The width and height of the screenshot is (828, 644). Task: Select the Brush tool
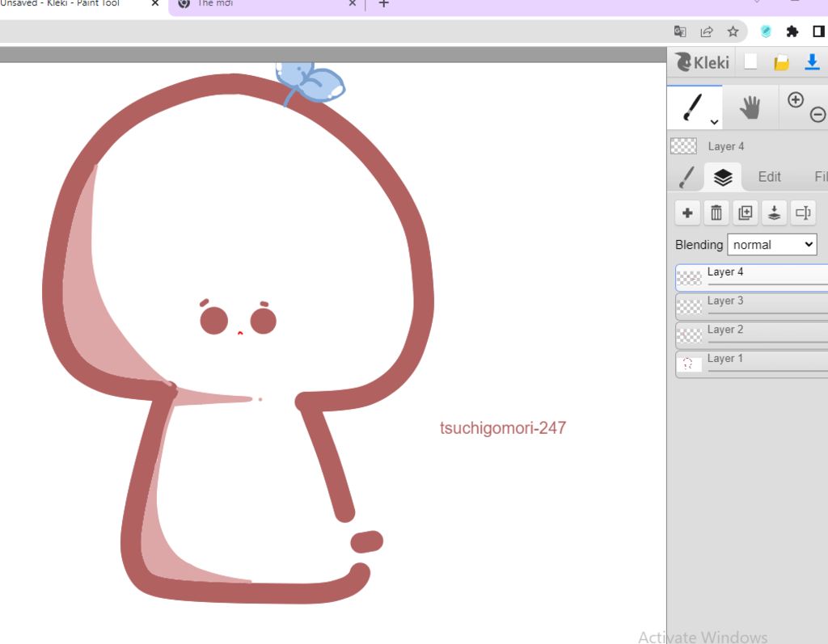(693, 107)
